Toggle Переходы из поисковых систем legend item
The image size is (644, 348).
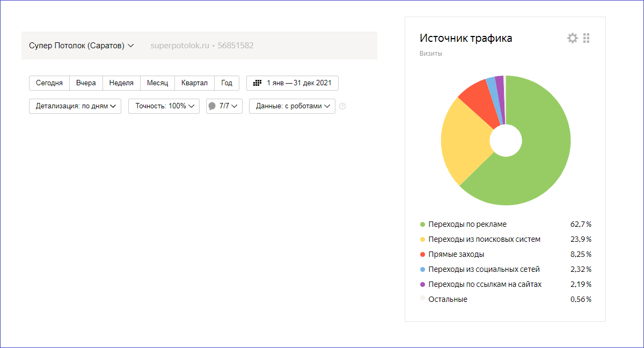[484, 239]
